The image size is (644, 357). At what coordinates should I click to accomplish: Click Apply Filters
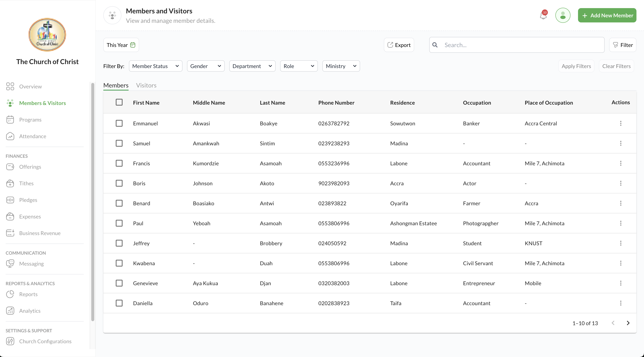pos(576,66)
